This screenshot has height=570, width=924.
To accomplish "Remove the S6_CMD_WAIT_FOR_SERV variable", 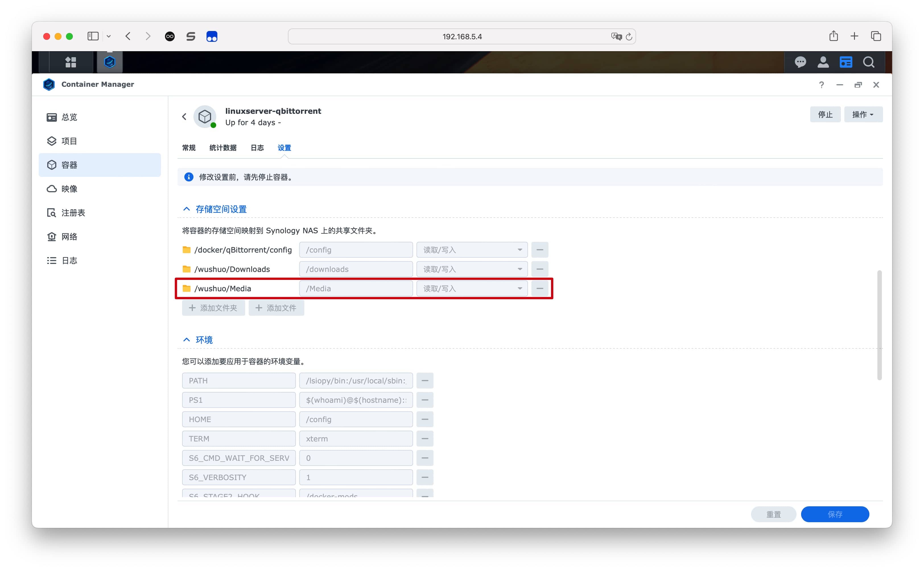I will point(424,458).
